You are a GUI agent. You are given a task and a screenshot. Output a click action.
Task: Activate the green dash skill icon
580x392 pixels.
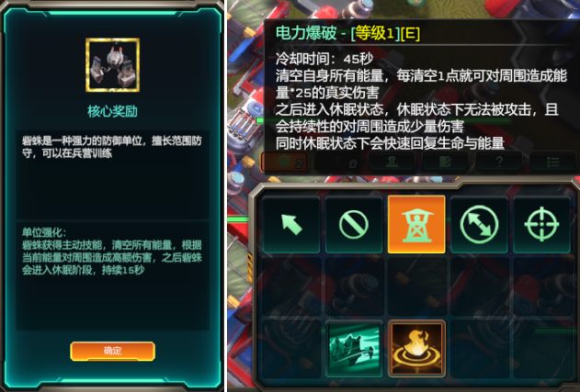tap(354, 349)
